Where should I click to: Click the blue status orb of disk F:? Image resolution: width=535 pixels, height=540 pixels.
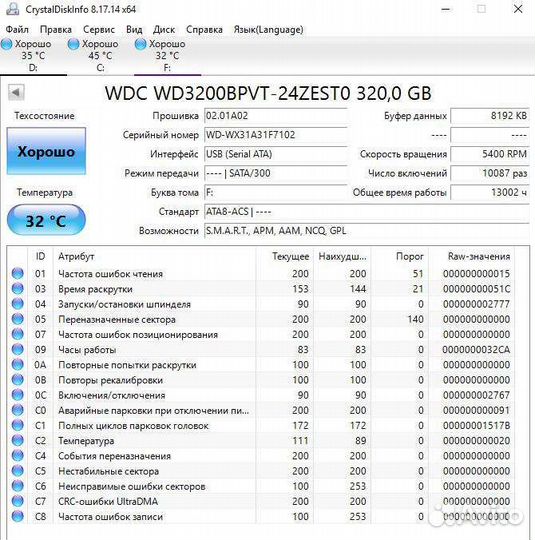[x=140, y=44]
